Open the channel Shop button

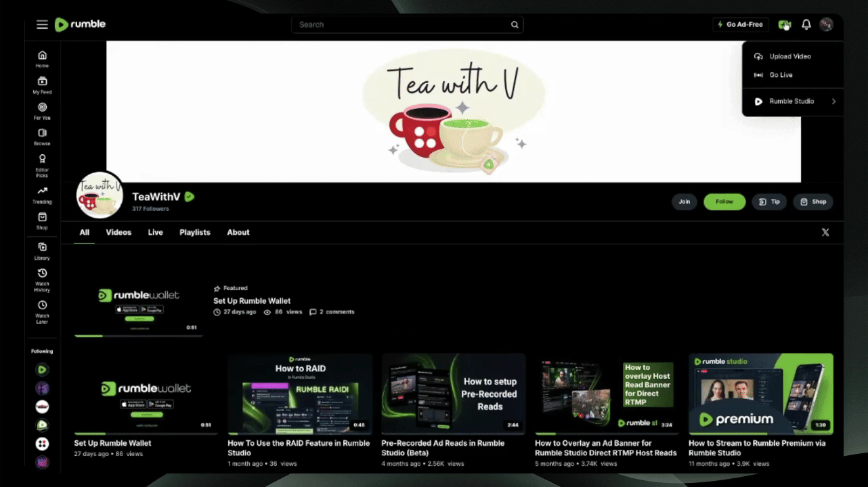pyautogui.click(x=813, y=202)
